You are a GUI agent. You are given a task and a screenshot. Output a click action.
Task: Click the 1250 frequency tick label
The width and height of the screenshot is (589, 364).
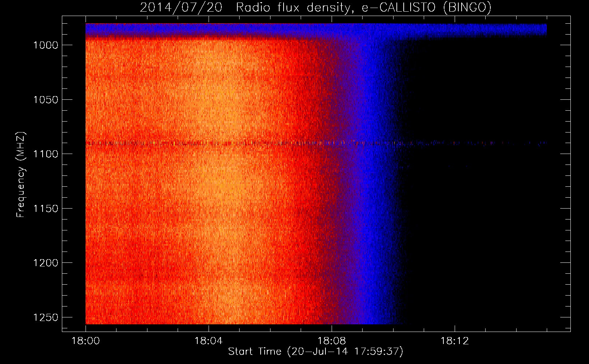[46, 317]
